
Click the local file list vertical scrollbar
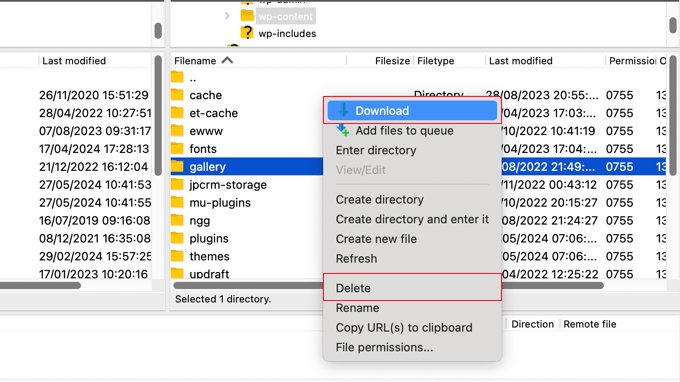pyautogui.click(x=158, y=115)
